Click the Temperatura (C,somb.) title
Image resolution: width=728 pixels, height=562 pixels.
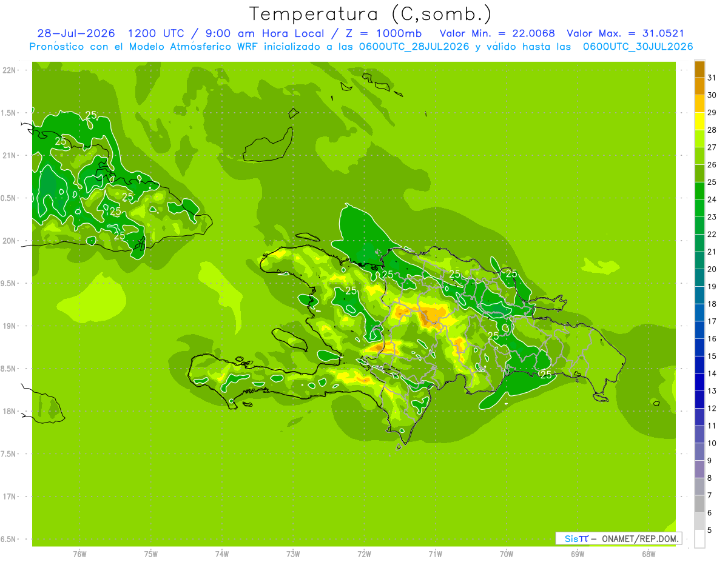[x=371, y=14]
